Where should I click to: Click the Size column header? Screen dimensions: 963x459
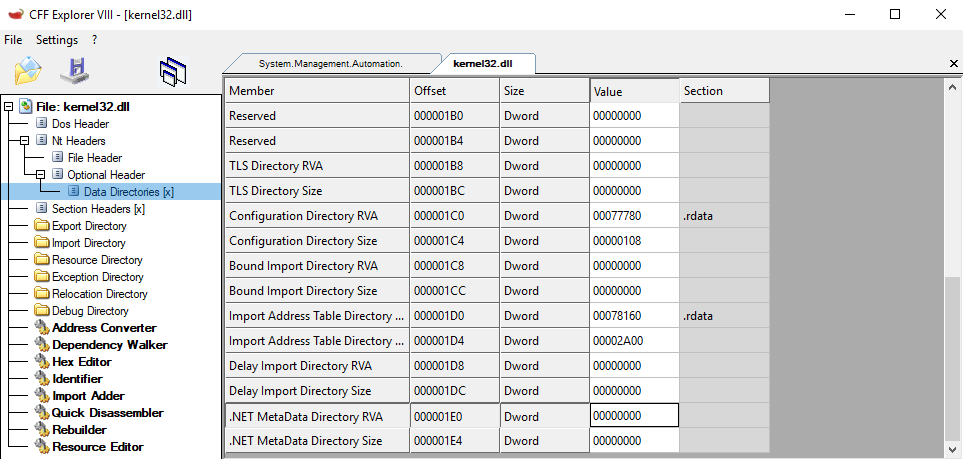click(545, 90)
